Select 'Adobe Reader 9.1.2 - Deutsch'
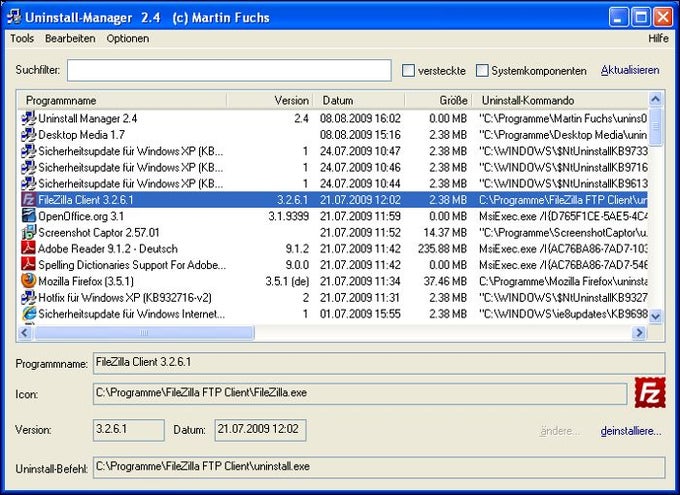This screenshot has height=495, width=680. (x=333, y=249)
